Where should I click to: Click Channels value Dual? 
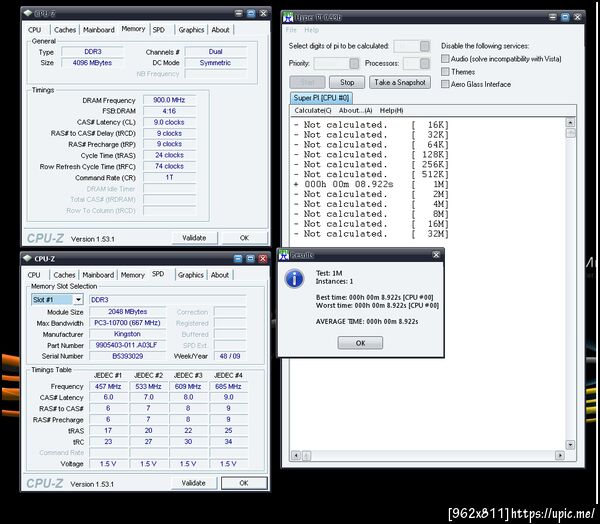point(215,52)
